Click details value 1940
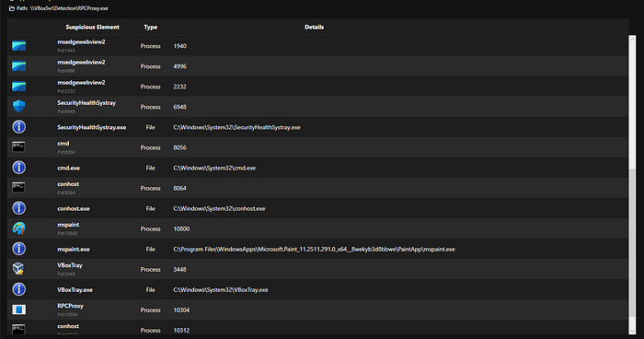 [x=180, y=46]
